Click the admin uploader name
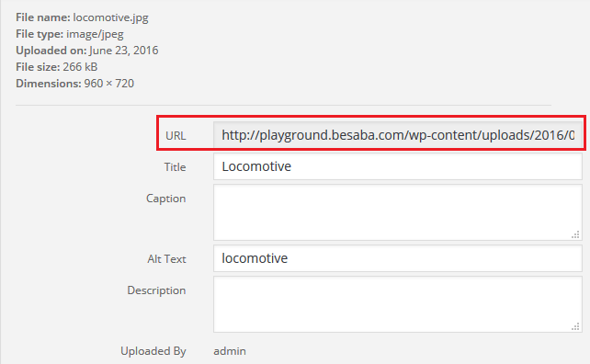Screen dimensions: 590x364 coord(230,351)
